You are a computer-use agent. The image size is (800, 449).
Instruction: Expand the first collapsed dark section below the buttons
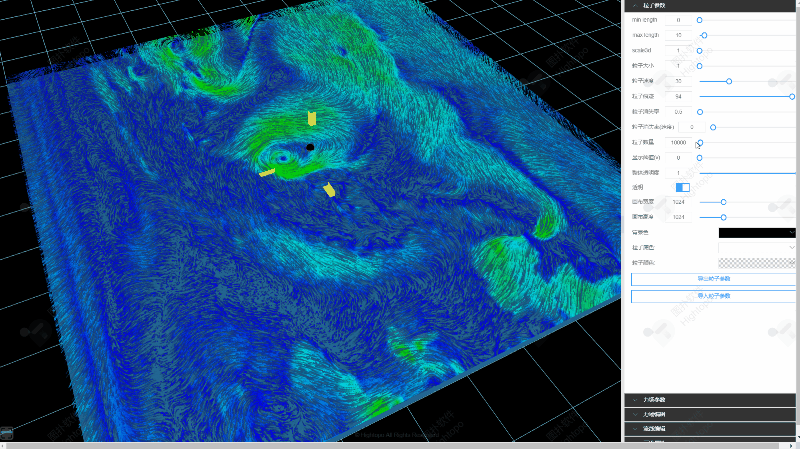[x=710, y=400]
